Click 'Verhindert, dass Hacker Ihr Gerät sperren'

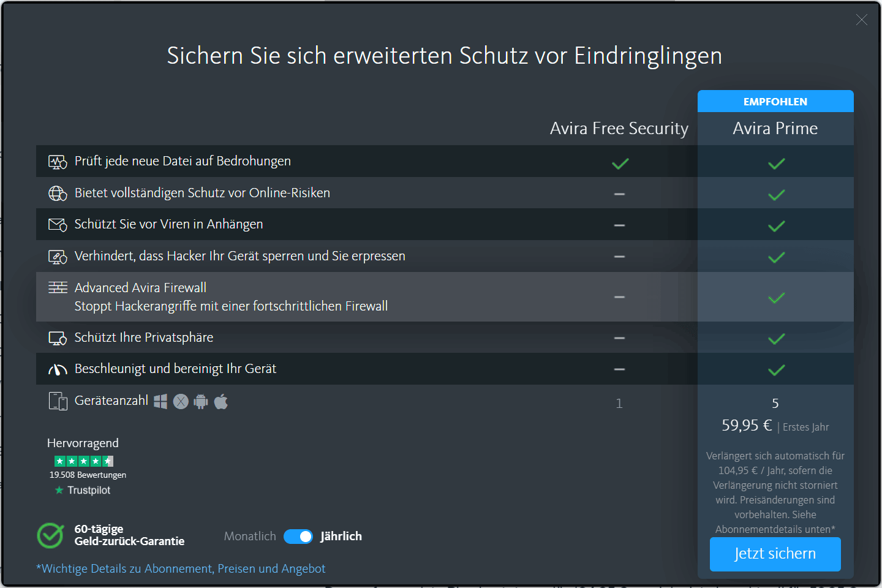tap(239, 256)
